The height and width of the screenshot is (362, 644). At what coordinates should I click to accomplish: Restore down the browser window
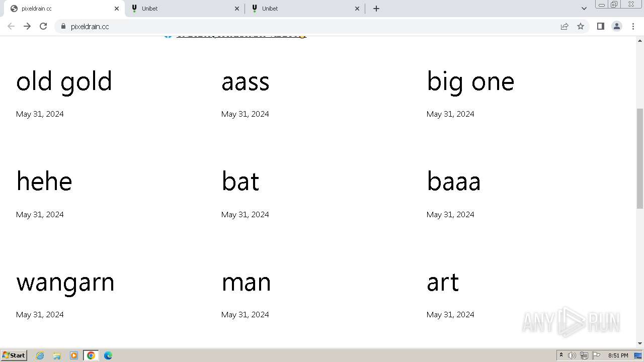coord(614,5)
